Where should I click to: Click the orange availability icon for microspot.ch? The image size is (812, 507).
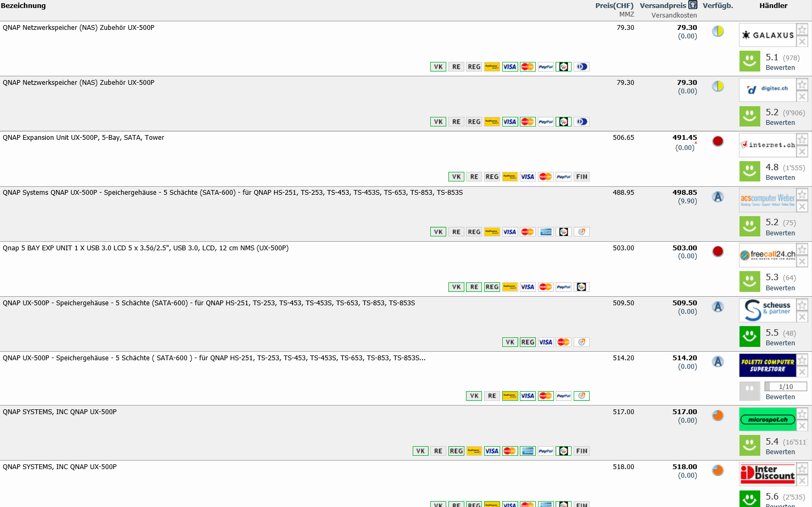click(x=718, y=415)
